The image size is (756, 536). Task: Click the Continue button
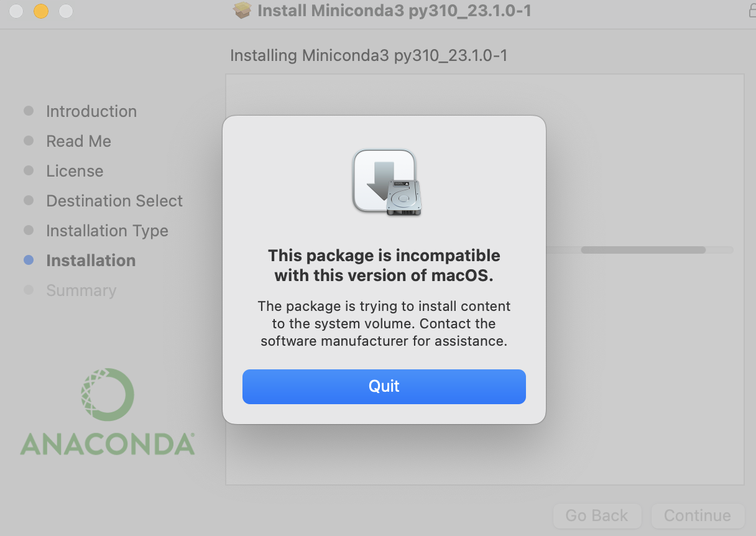point(697,515)
